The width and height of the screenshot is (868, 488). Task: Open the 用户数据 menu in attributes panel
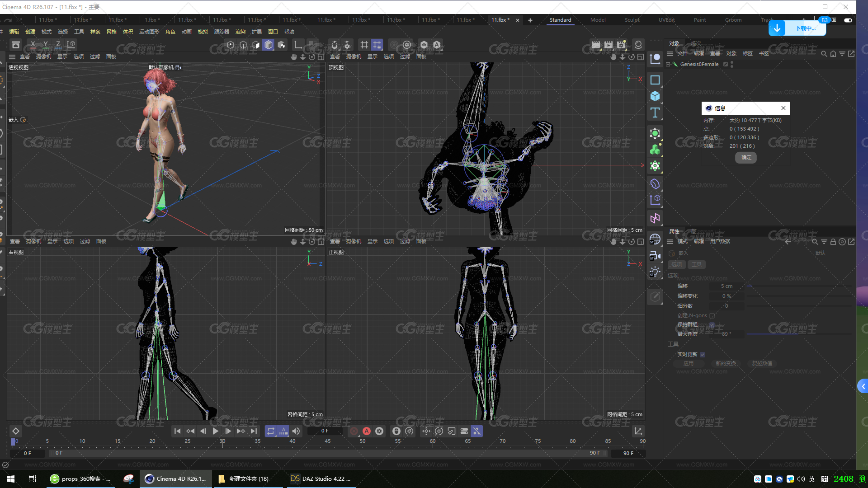point(720,241)
